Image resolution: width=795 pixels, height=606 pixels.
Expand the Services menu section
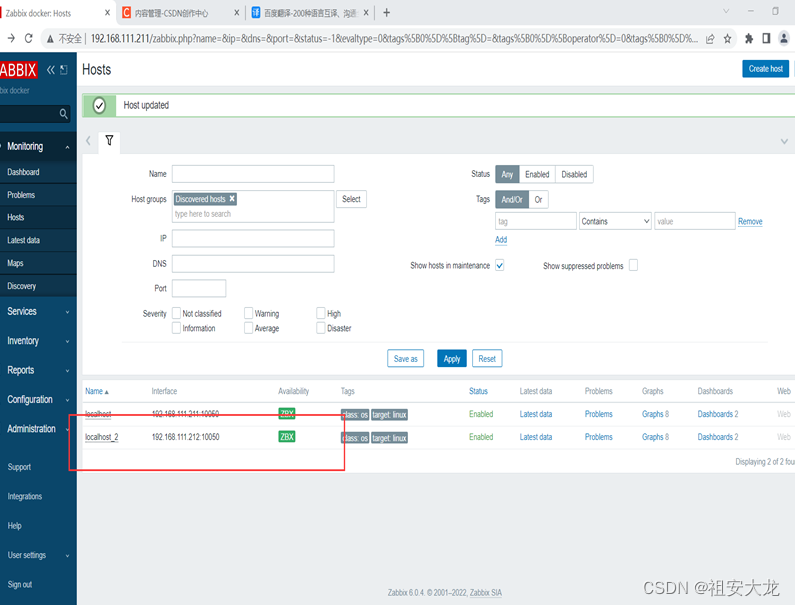(38, 311)
